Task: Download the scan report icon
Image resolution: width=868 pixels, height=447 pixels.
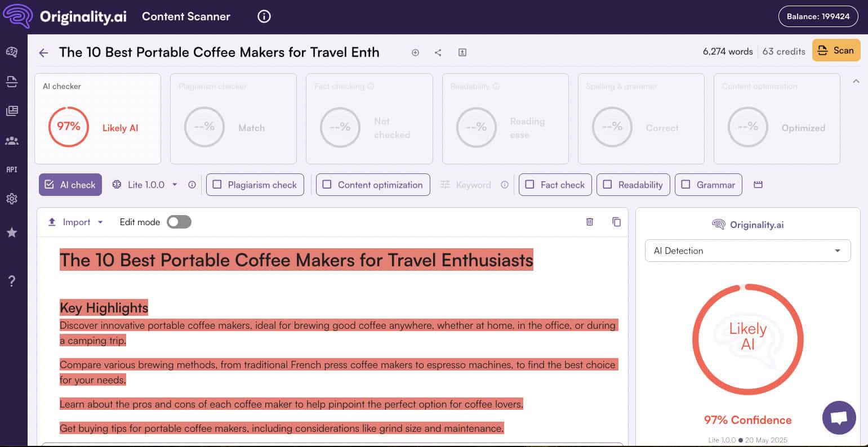Action: 462,52
